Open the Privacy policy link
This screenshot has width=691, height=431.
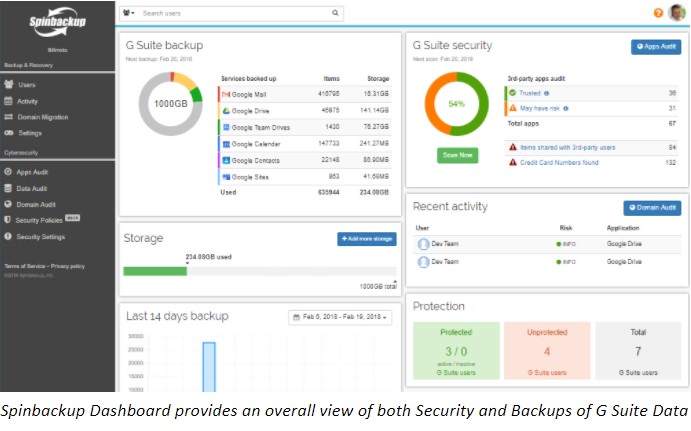point(68,266)
